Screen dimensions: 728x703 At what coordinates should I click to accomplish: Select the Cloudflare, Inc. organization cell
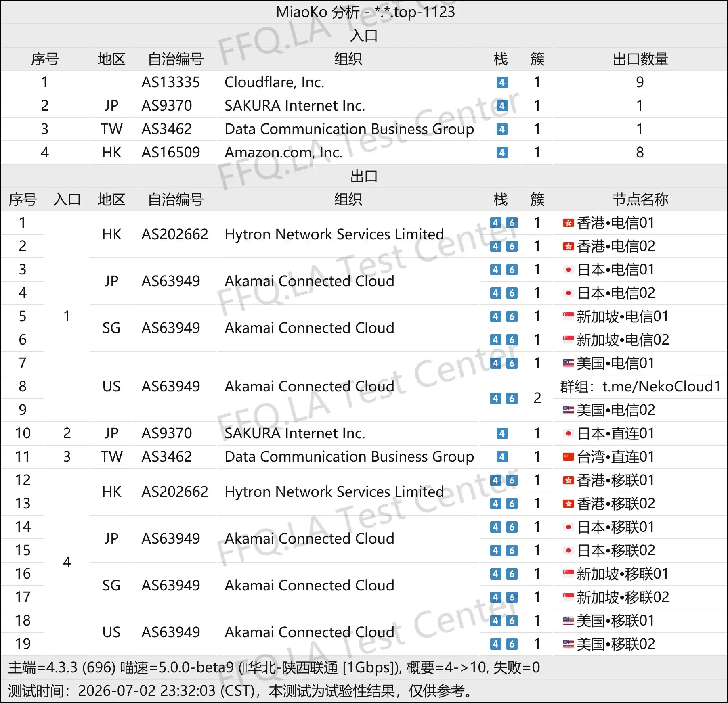275,82
